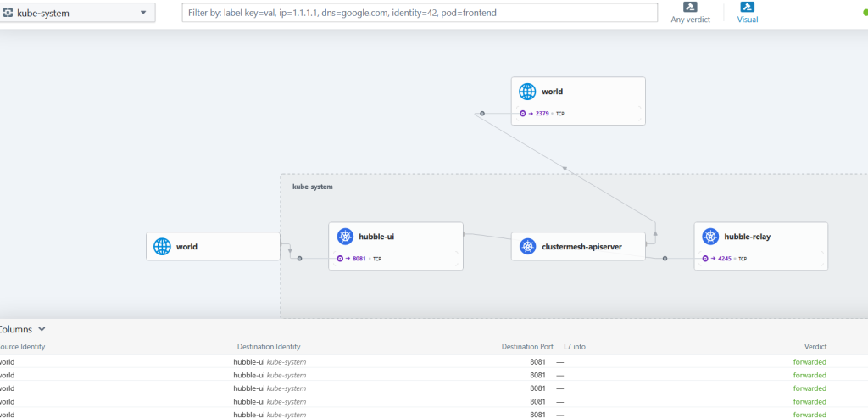
Task: Expand the Columns dropdown
Action: (x=23, y=329)
